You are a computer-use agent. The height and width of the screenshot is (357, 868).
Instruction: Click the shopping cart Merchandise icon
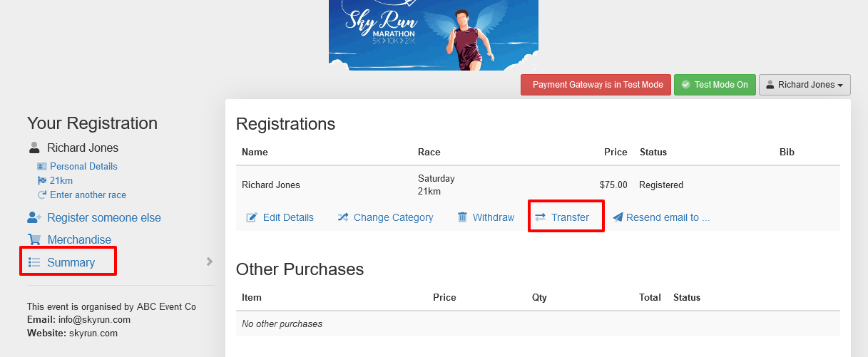point(34,239)
